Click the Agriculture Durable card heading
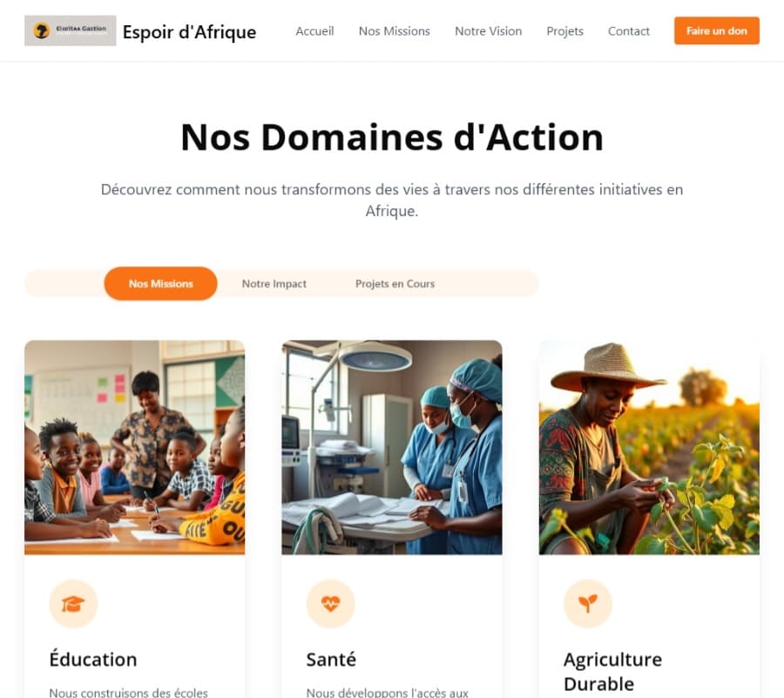Viewport: 784px width, 698px height. (x=612, y=672)
